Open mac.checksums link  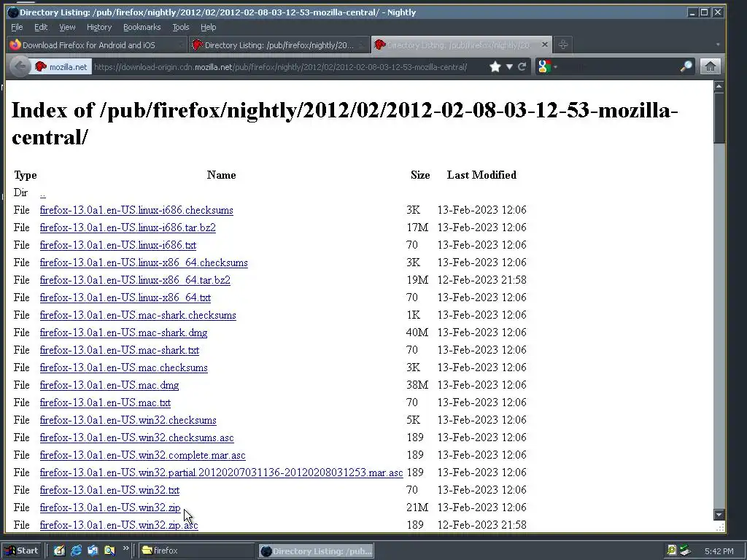click(123, 367)
